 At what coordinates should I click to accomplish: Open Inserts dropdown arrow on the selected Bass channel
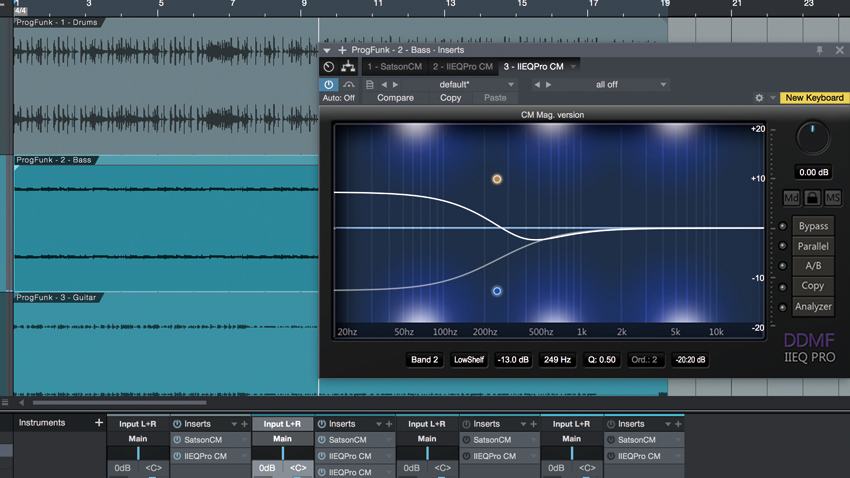[x=378, y=424]
